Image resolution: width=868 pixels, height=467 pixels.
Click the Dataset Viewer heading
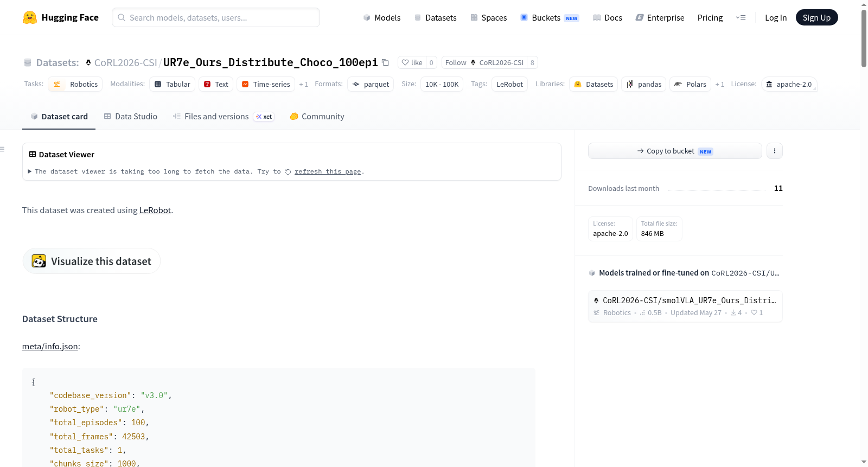(x=61, y=155)
